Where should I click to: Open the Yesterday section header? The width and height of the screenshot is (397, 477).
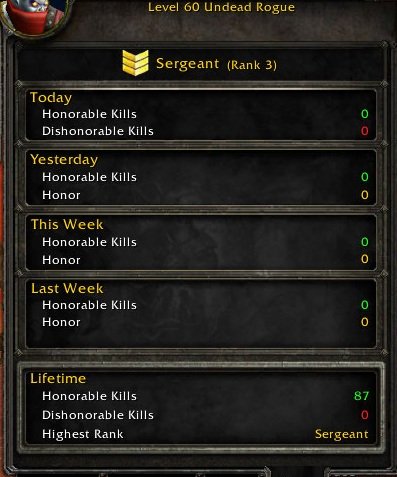click(64, 160)
